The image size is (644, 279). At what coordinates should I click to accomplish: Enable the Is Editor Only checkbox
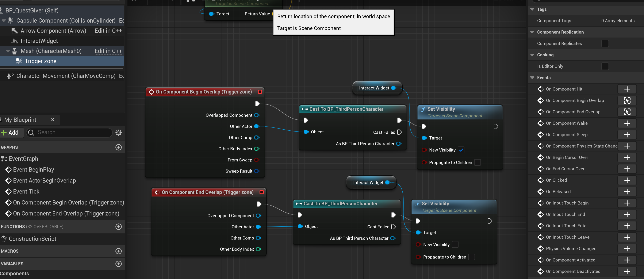pos(605,66)
